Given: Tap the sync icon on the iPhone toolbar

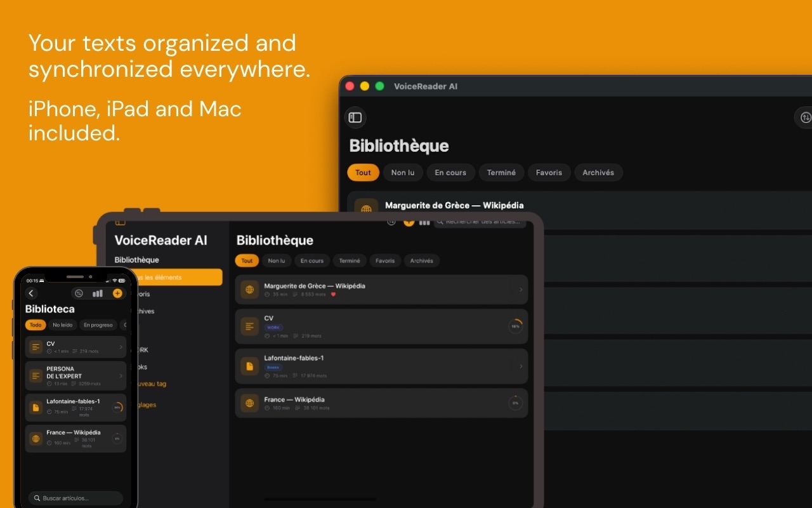Looking at the screenshot, I should click(79, 293).
